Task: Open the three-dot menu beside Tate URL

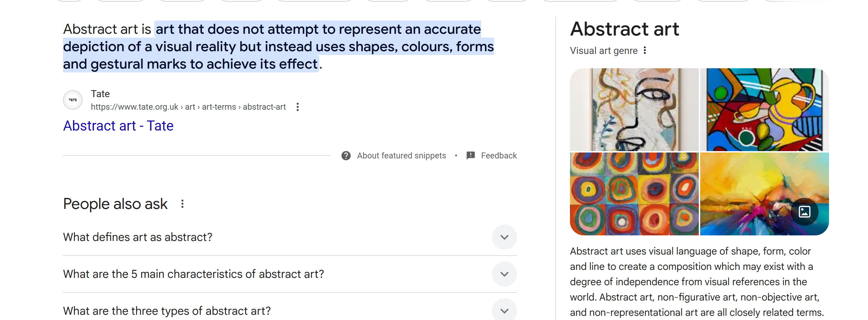Action: click(297, 107)
